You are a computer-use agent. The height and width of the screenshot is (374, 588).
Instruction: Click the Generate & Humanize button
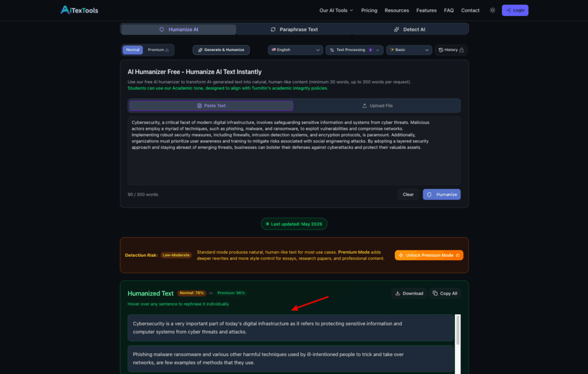221,50
